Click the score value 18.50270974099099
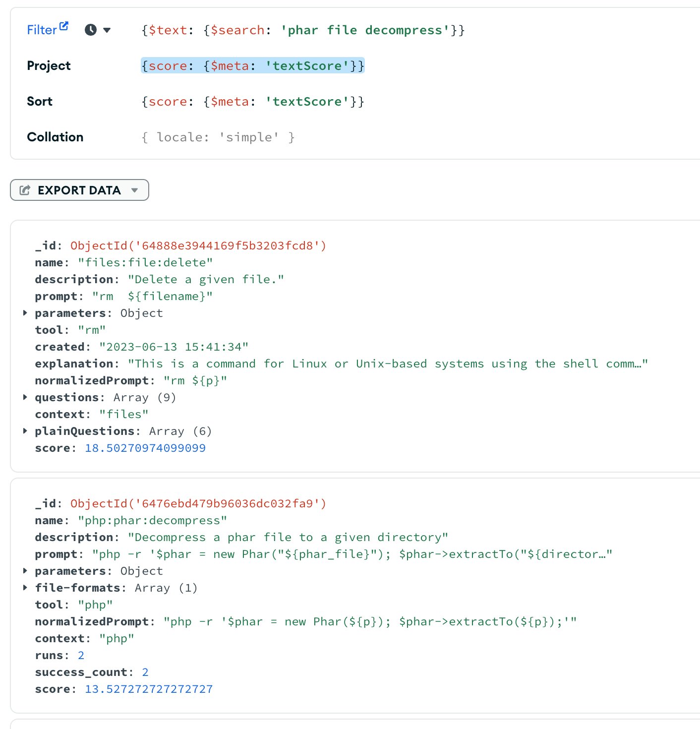This screenshot has height=729, width=700. point(145,448)
